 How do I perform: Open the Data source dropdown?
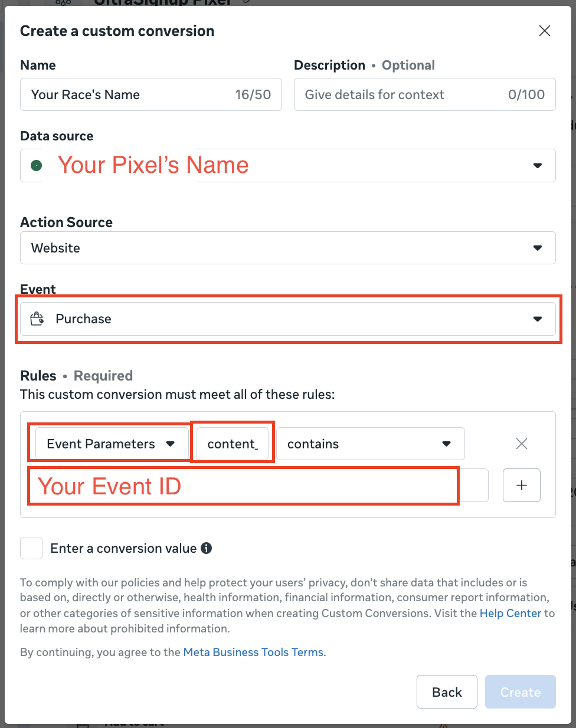coord(288,165)
